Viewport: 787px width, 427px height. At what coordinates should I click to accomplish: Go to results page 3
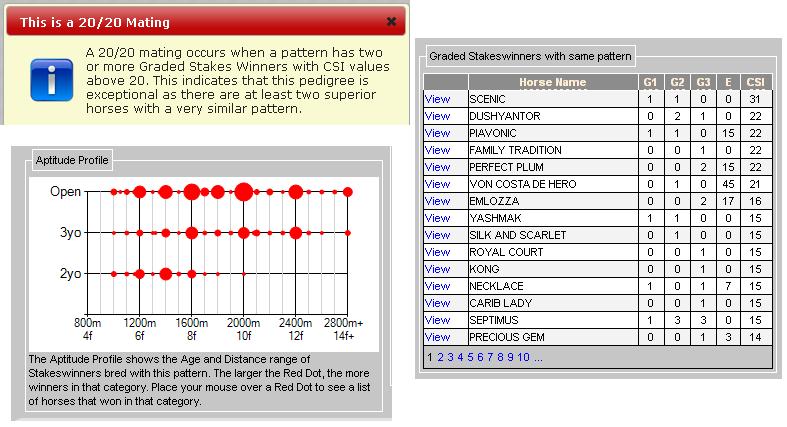(x=450, y=357)
